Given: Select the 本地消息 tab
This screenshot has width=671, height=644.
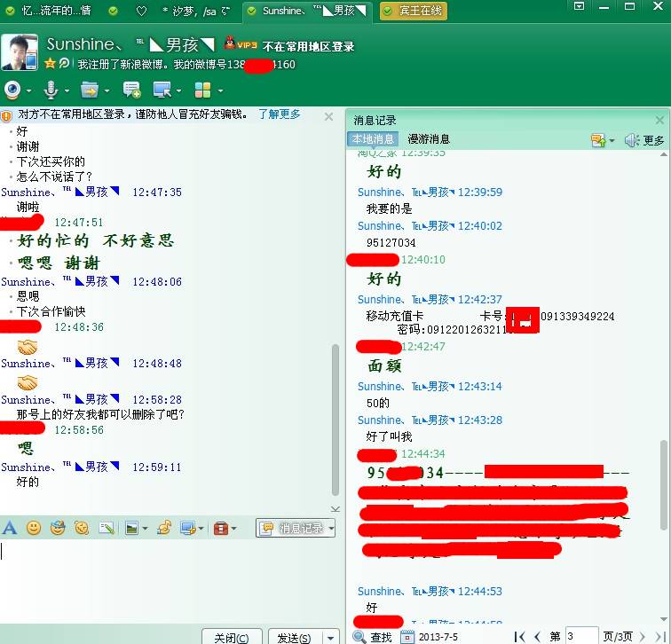Looking at the screenshot, I should (x=373, y=139).
